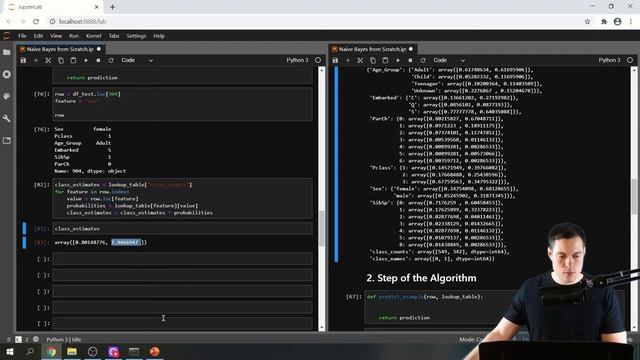Viewport: 640px width, 360px height.
Task: Open the View menu
Action: pyautogui.click(x=56, y=36)
